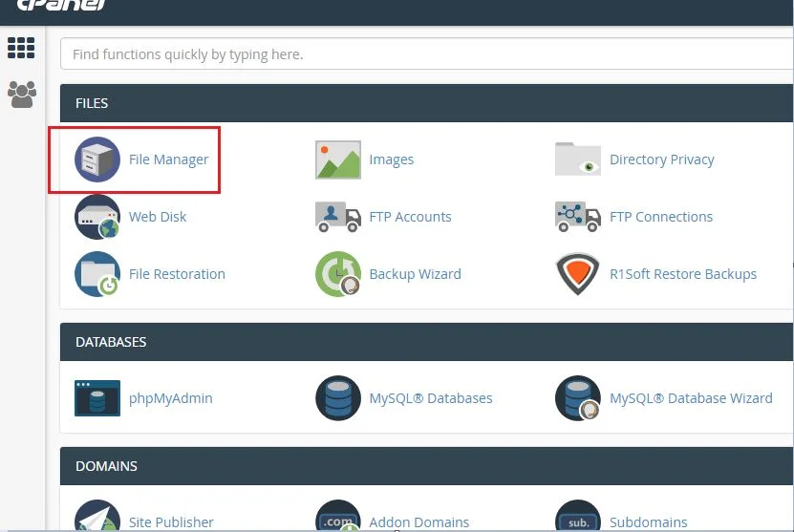794x532 pixels.
Task: Click the FTP Connections link
Action: (x=661, y=217)
